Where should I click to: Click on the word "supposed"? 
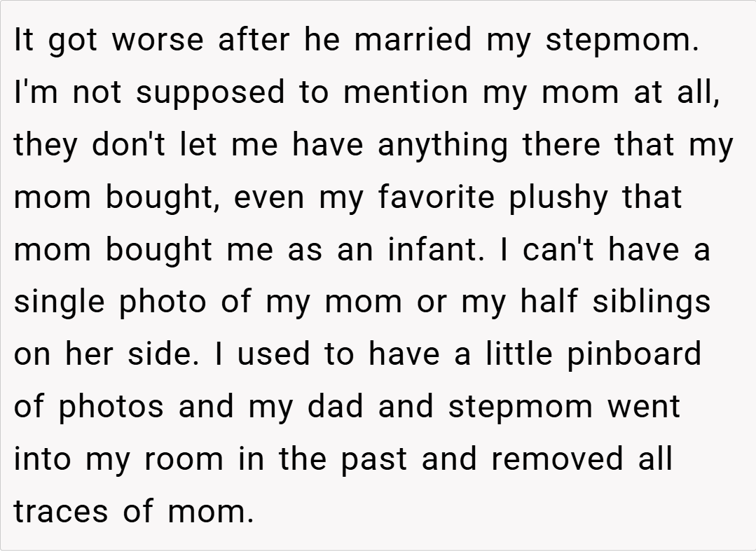(212, 93)
